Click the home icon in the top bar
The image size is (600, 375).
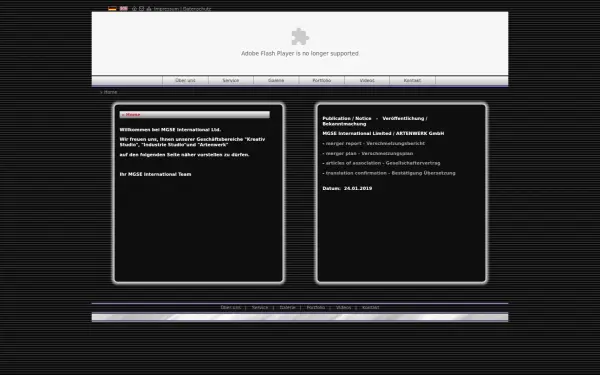134,8
